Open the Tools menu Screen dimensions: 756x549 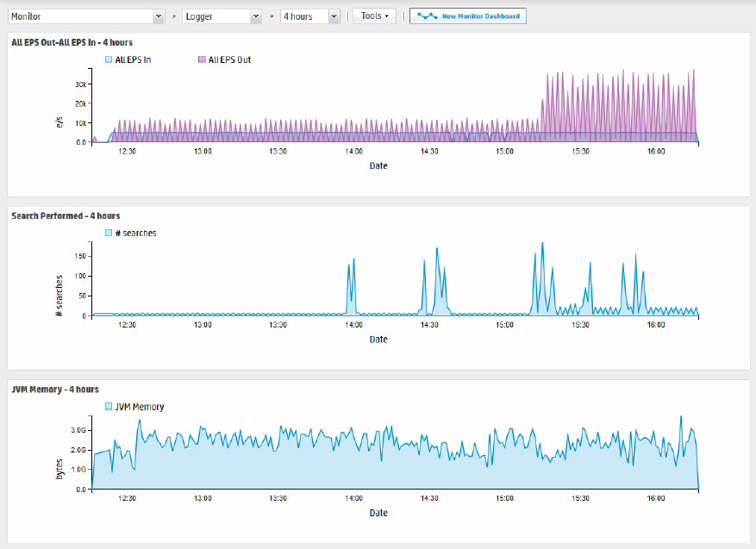[375, 16]
